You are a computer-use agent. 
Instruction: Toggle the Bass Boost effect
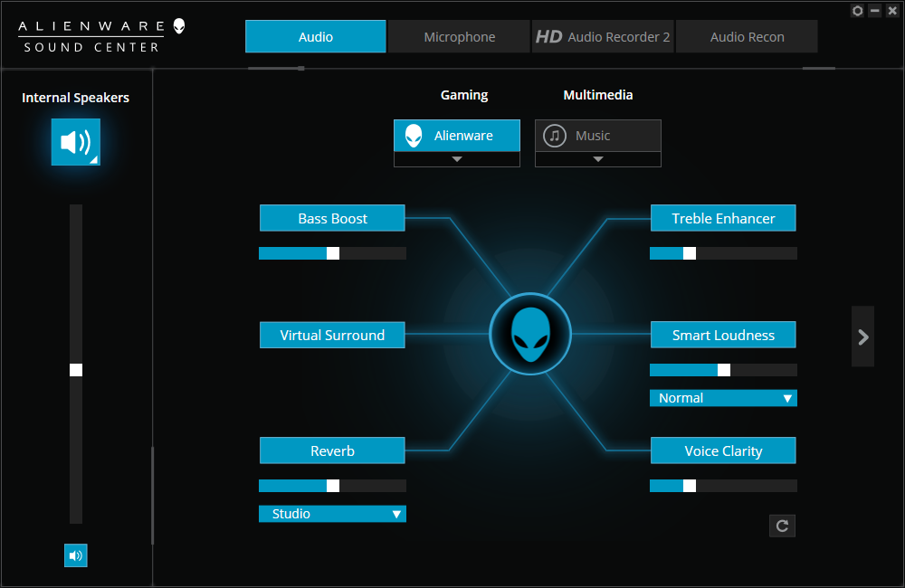332,218
